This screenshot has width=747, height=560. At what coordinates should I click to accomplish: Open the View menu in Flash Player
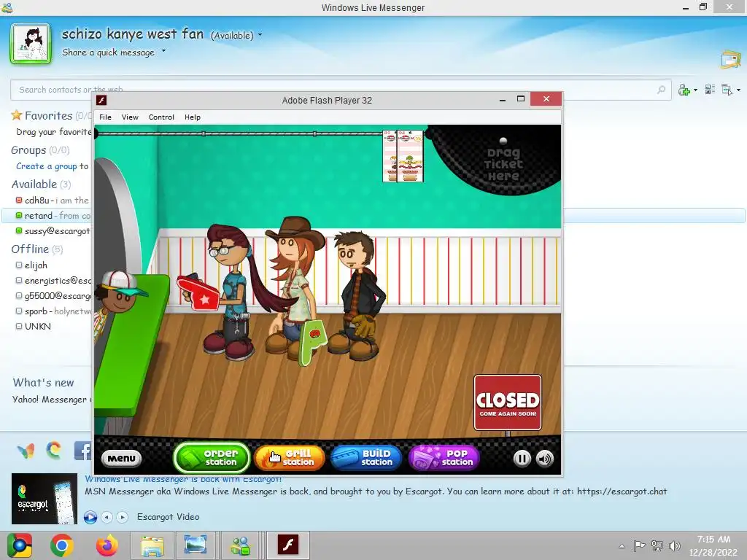click(130, 117)
